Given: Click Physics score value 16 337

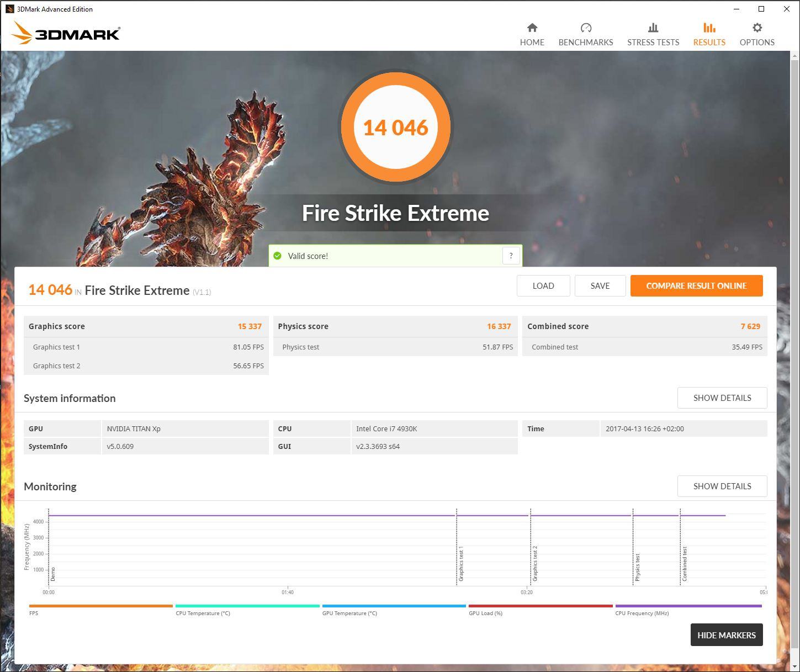Looking at the screenshot, I should tap(499, 326).
